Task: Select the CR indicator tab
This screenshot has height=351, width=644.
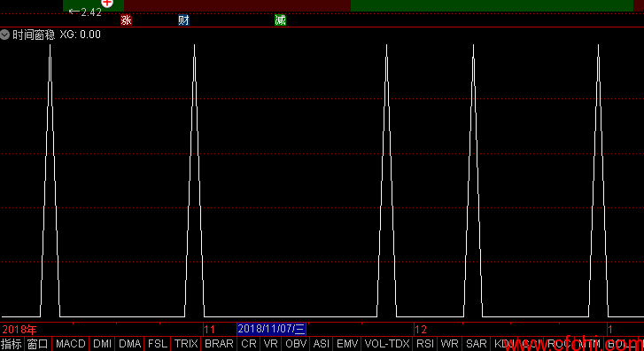Action: click(249, 344)
